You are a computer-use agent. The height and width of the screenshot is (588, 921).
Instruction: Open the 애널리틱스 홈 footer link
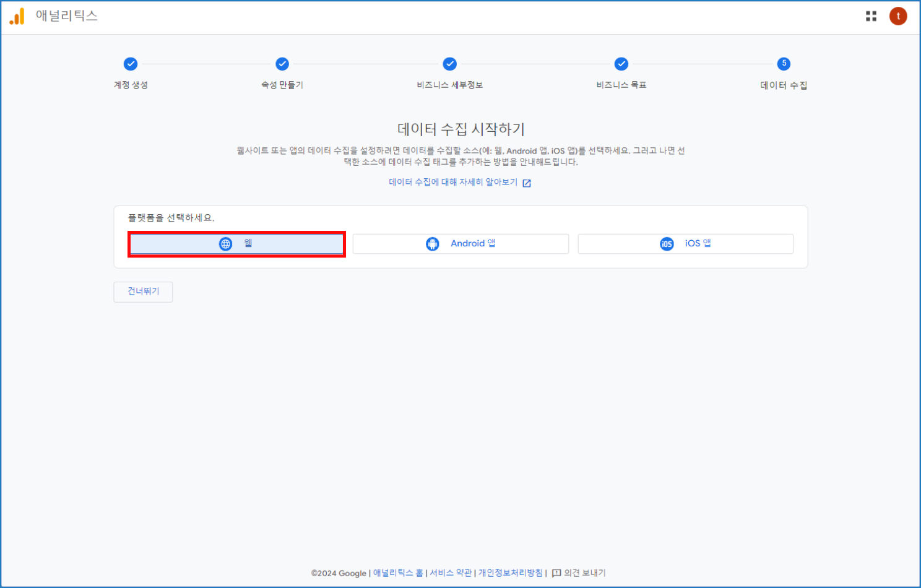[398, 573]
